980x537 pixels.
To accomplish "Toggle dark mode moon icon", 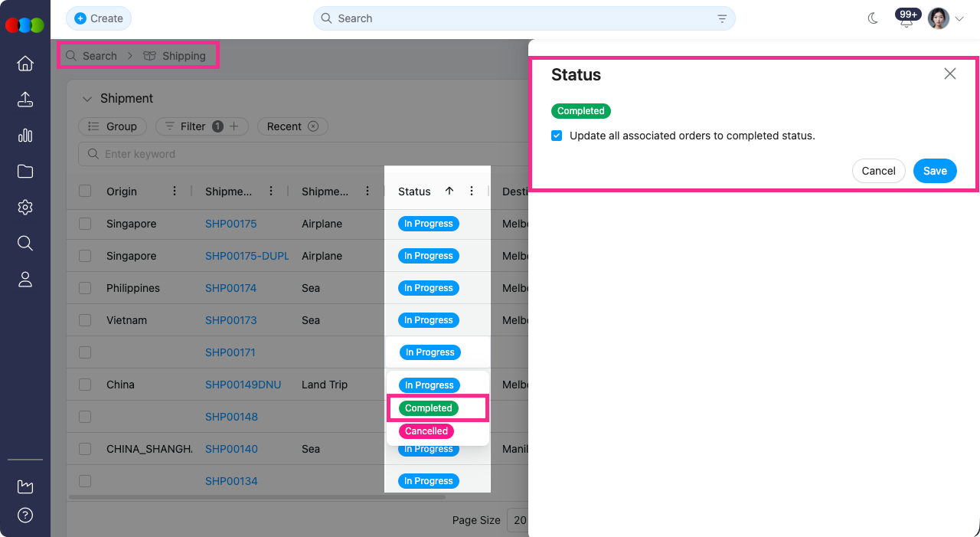I will coord(873,18).
